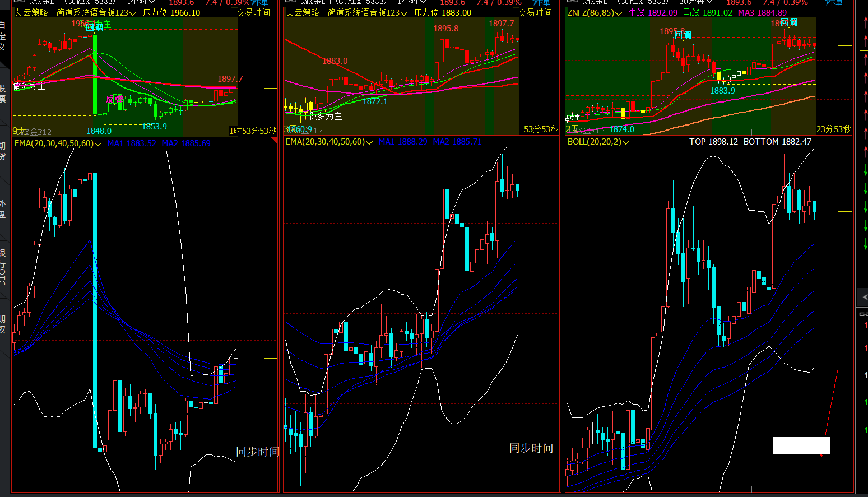868x497 pixels.
Task: Select the yellow-boxed up arrow in right column
Action: click(864, 41)
